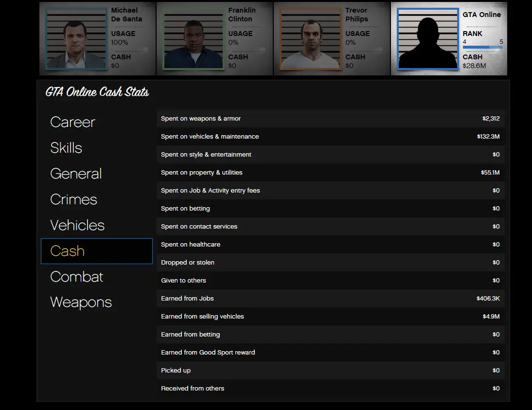Click the $132.3M vehicles value
The height and width of the screenshot is (410, 532).
(x=488, y=137)
